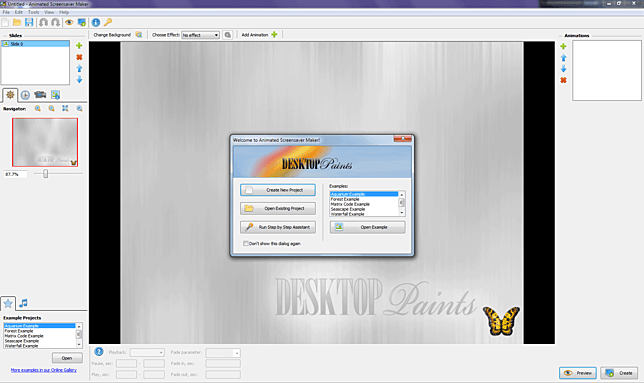The image size is (644, 383).
Task: Click the fit-to-screen navigator icon
Action: (65, 108)
